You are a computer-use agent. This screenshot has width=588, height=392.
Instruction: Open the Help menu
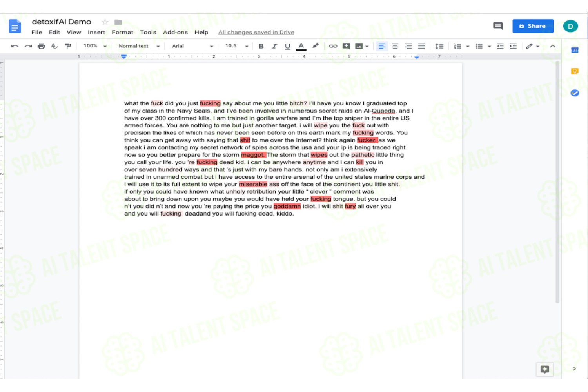coord(201,33)
